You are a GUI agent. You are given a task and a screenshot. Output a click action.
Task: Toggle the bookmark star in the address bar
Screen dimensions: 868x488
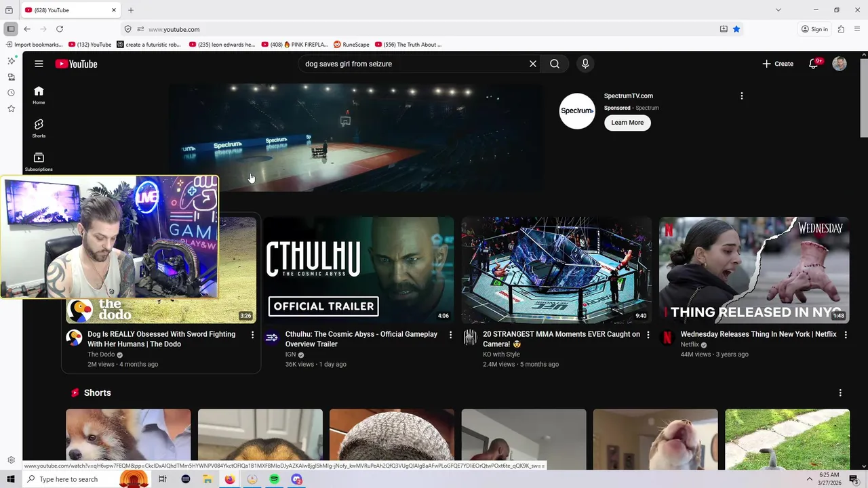point(736,29)
